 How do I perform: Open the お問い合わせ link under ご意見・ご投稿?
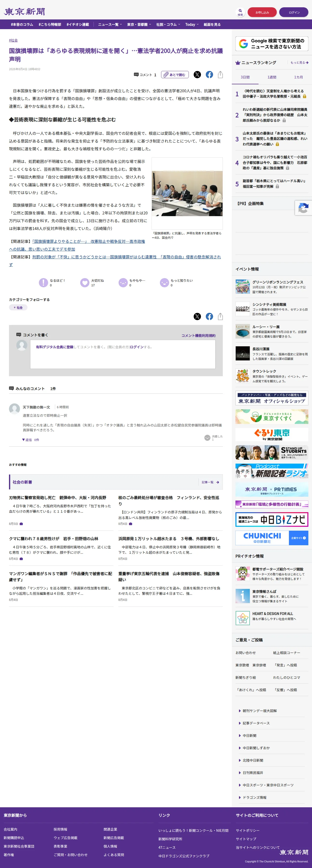[246, 653]
